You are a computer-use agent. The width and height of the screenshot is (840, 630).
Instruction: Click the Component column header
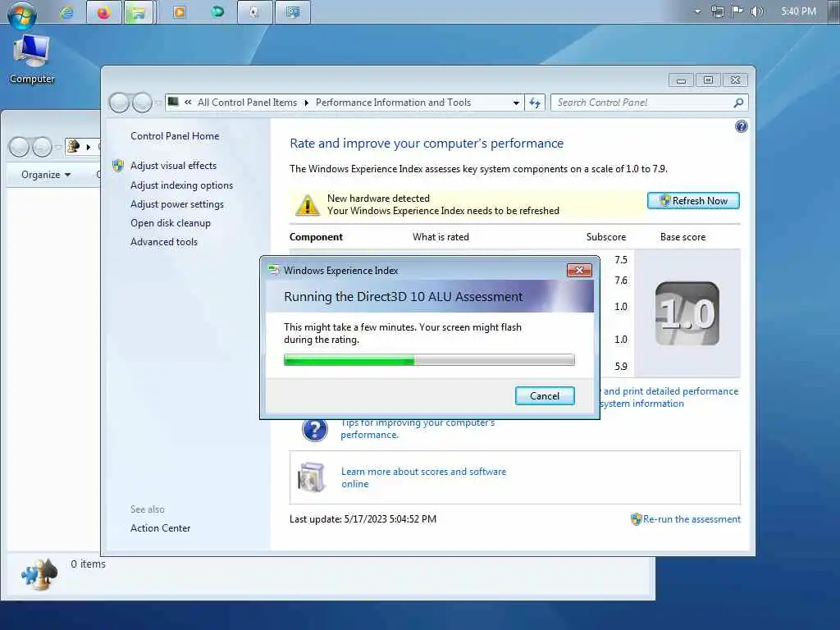pos(316,237)
